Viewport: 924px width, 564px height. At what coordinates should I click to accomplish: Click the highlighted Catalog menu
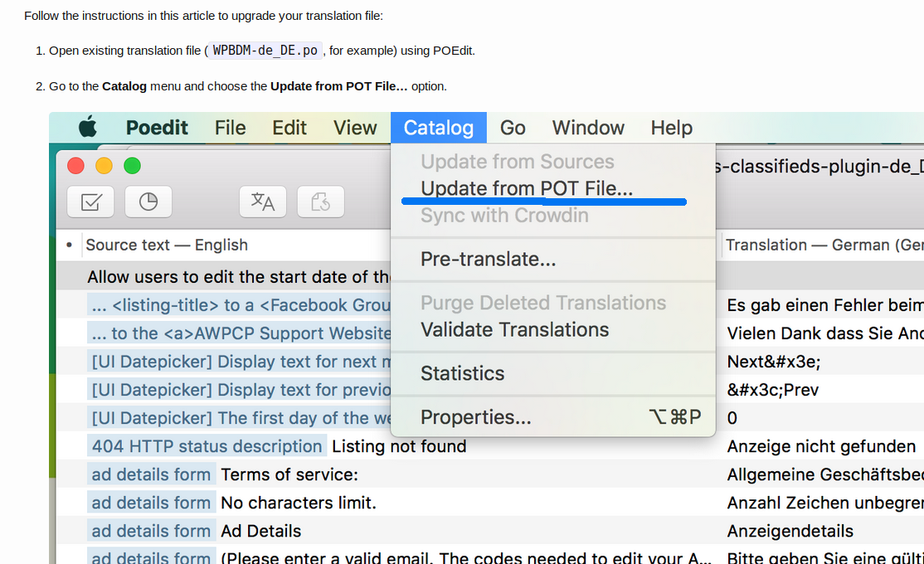coord(439,127)
